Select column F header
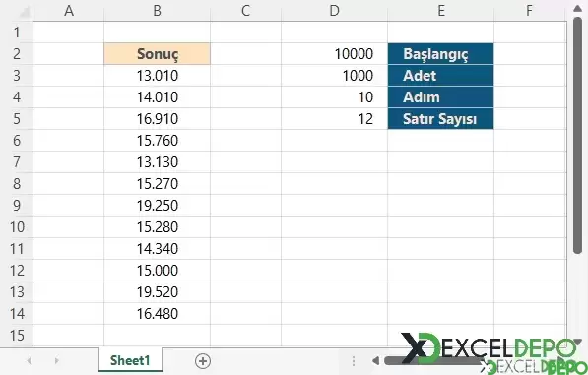Screen dimensions: 588x375 point(530,11)
